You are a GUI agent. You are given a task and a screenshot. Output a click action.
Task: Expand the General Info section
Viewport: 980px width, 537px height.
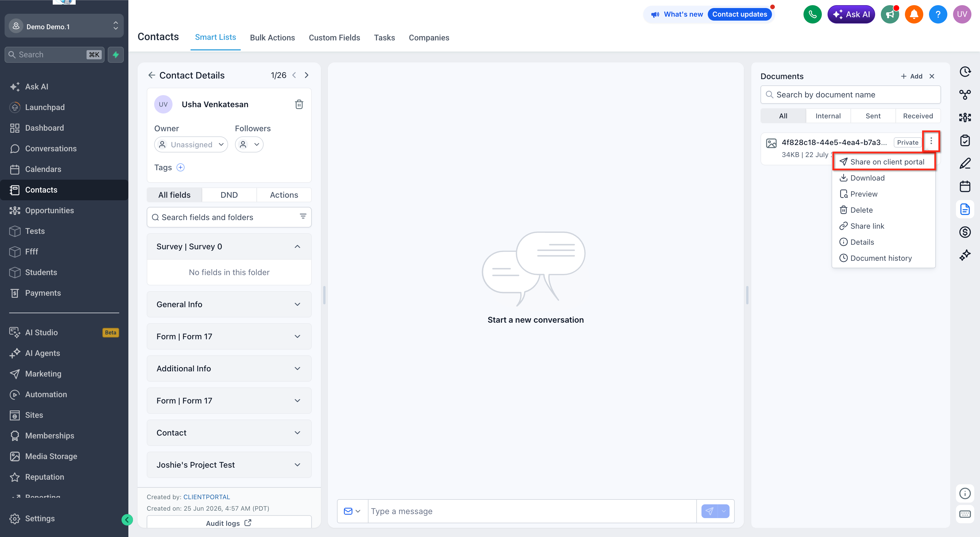(229, 304)
